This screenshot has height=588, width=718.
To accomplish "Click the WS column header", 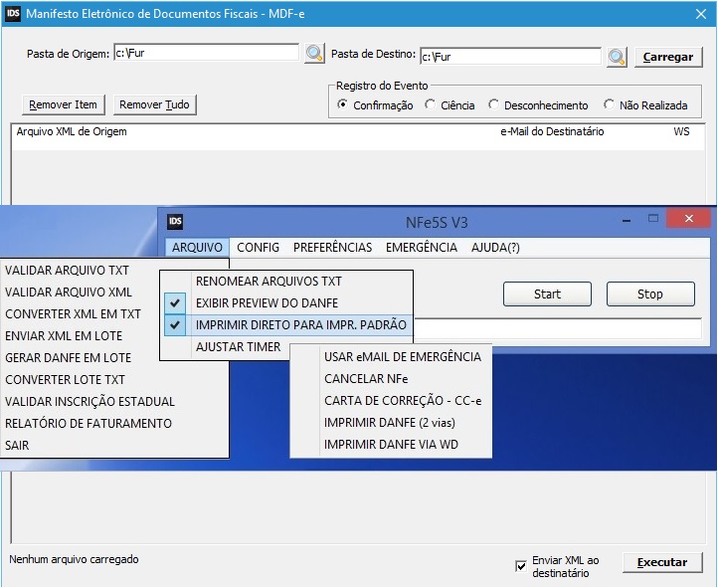I will coord(681,132).
